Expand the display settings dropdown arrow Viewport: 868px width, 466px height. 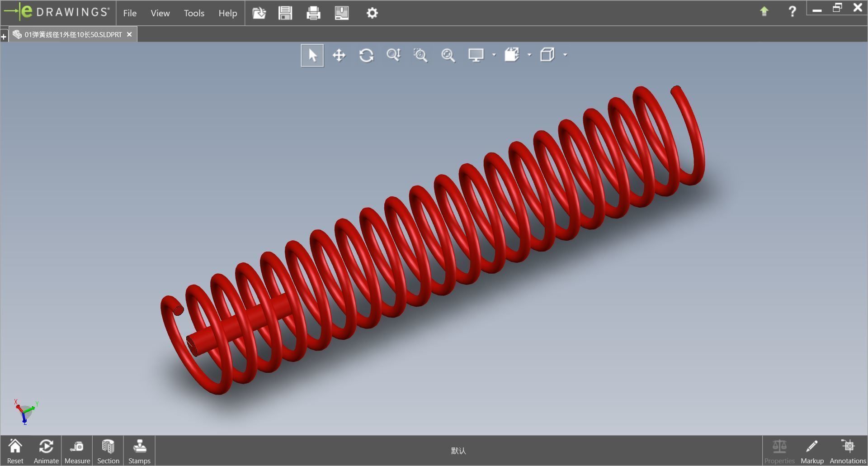click(494, 55)
